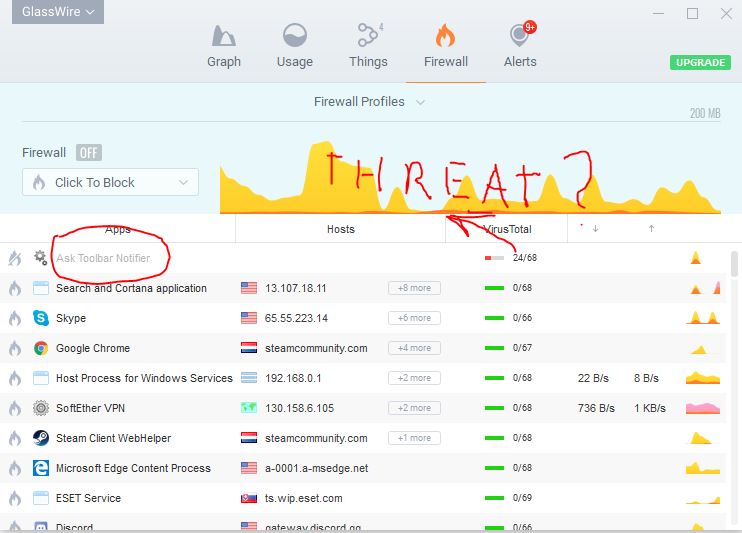Click the Skype app icon
742x533 pixels.
point(41,318)
